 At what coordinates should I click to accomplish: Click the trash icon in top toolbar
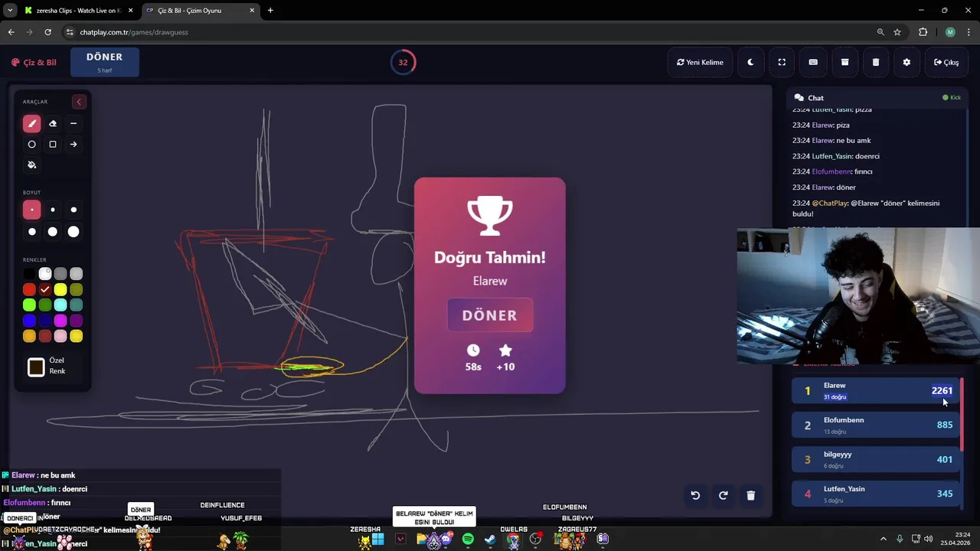click(876, 62)
